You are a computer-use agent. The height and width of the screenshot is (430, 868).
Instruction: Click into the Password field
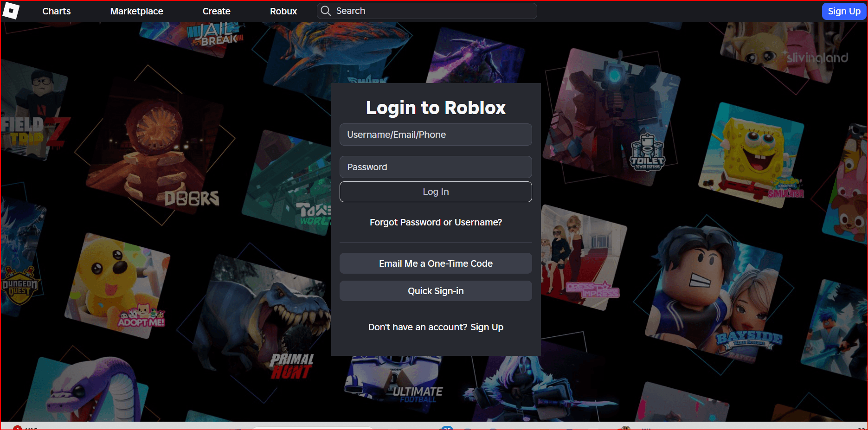435,167
